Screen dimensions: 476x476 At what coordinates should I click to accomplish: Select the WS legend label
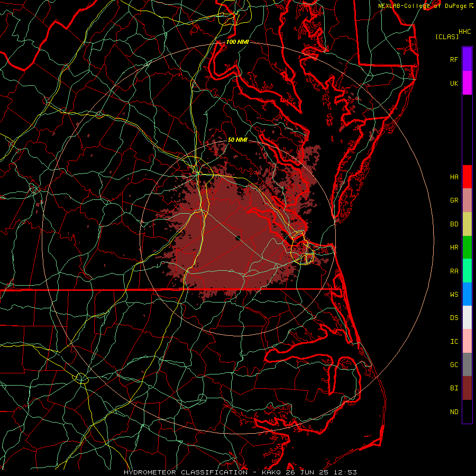pyautogui.click(x=454, y=295)
